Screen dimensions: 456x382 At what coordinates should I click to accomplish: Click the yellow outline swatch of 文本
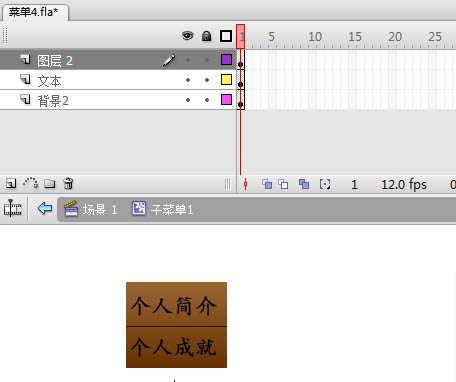click(x=226, y=80)
